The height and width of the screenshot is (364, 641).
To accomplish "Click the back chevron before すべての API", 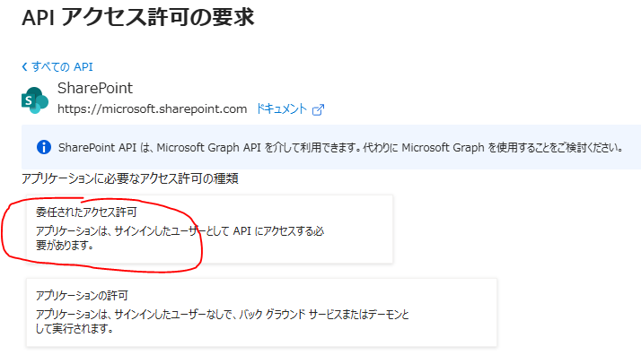I will point(24,66).
